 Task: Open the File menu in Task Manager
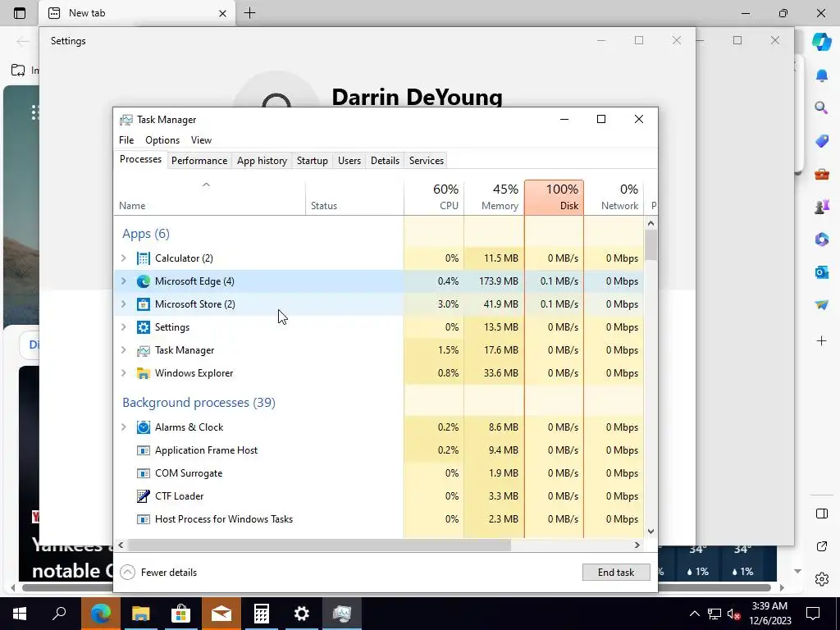click(x=126, y=140)
